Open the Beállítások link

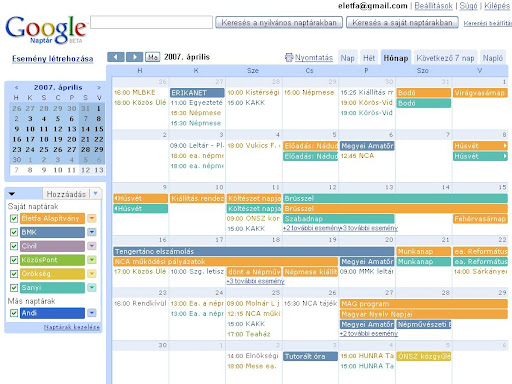(434, 6)
